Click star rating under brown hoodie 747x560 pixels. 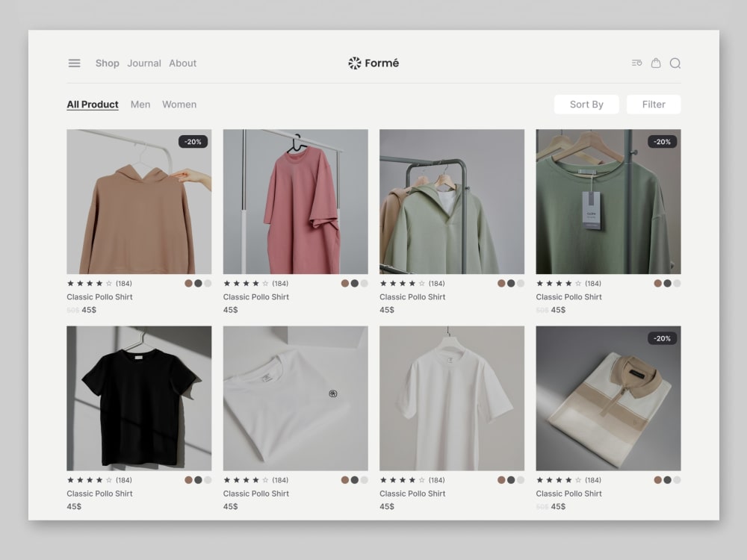[x=90, y=283]
